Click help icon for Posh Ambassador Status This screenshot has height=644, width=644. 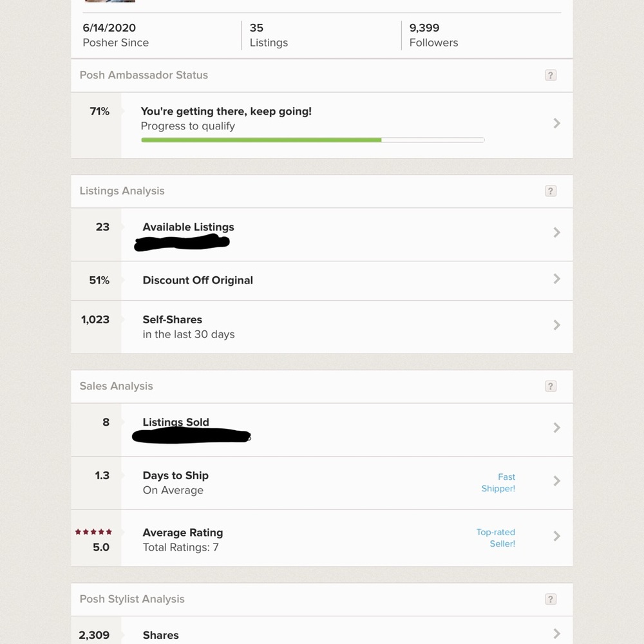[x=550, y=75]
